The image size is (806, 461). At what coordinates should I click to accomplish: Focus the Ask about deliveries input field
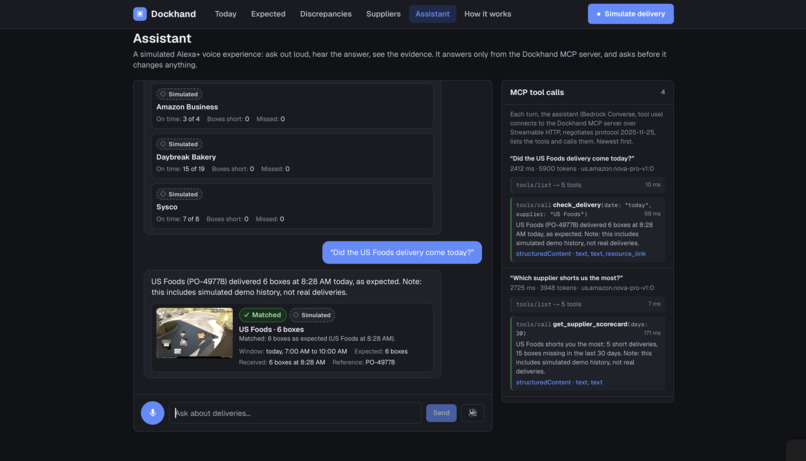295,413
